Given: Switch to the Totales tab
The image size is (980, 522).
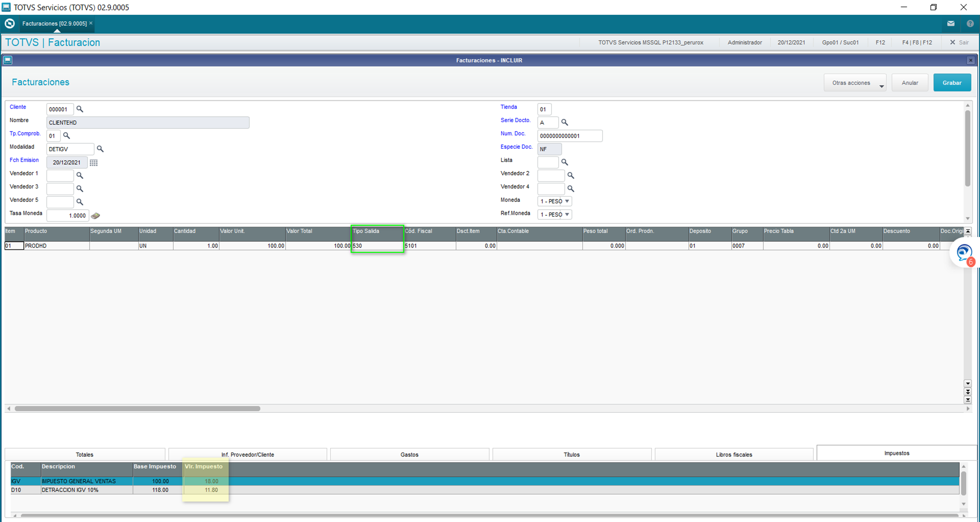Looking at the screenshot, I should click(x=85, y=455).
